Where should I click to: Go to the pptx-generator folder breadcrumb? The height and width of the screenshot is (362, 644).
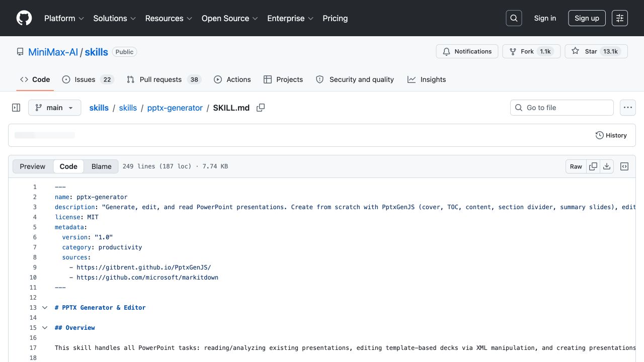[175, 108]
